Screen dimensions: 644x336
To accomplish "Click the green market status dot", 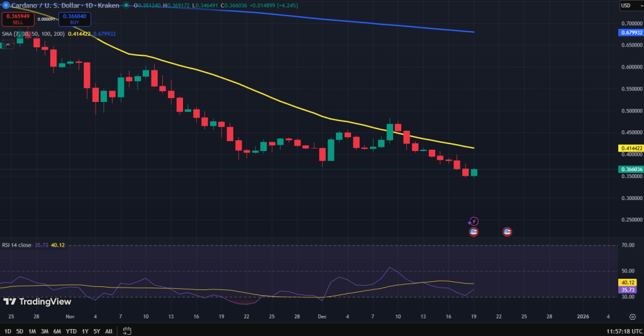I will [x=126, y=5].
